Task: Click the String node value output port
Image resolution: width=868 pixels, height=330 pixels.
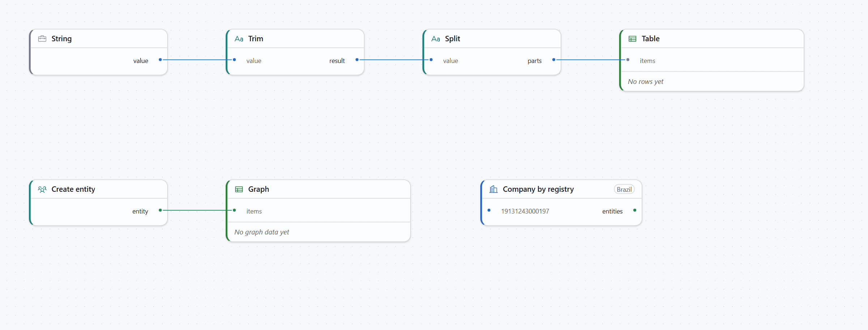Action: coord(160,60)
